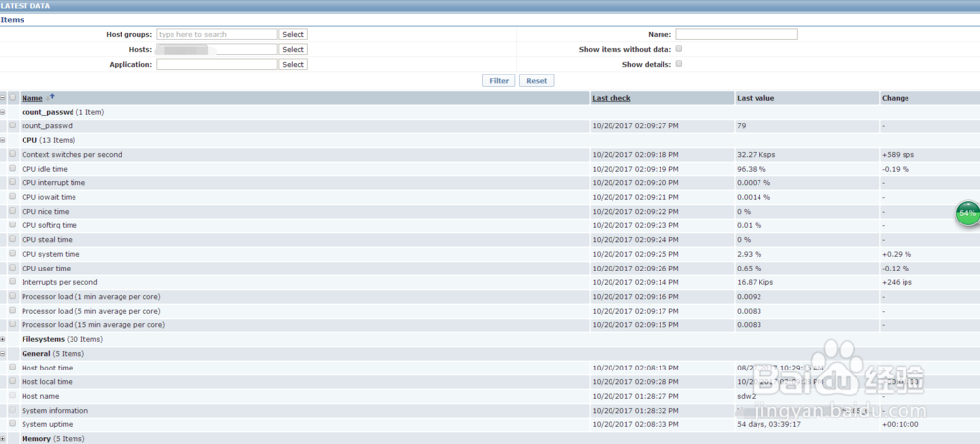Viewport: 980px width, 444px height.
Task: Sort by Last check column header
Action: click(x=612, y=98)
